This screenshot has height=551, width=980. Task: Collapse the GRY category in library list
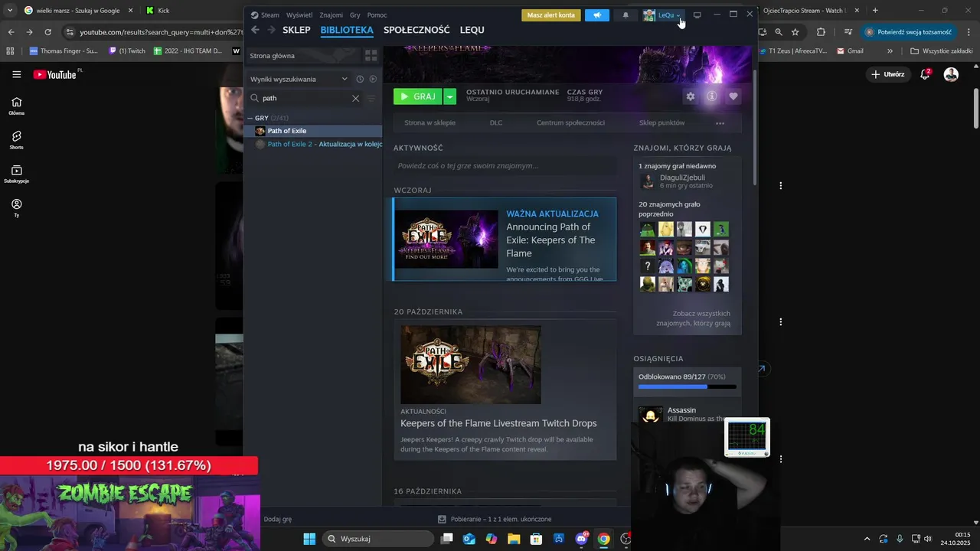point(250,118)
